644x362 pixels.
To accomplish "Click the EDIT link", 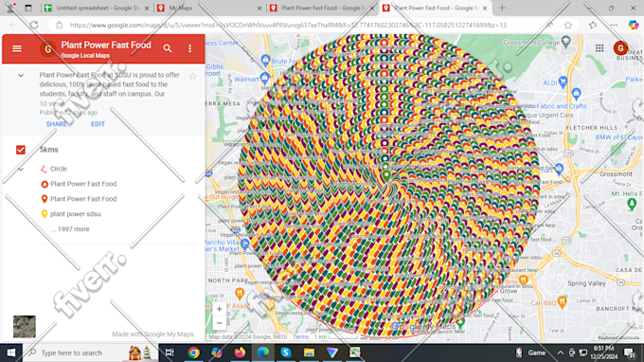I will coord(98,124).
